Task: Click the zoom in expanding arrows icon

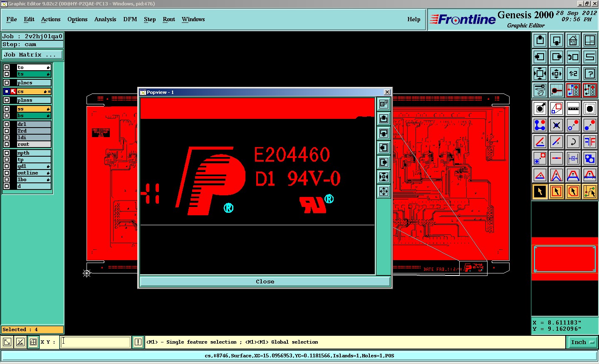Action: (x=540, y=74)
